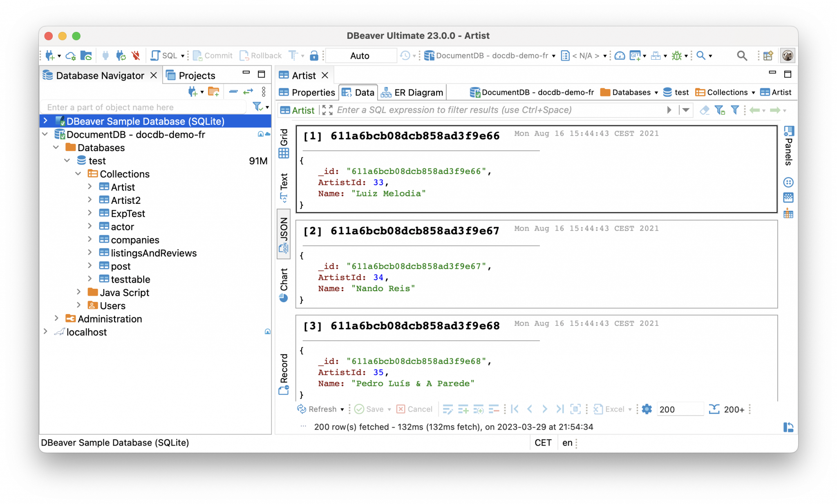Image resolution: width=837 pixels, height=504 pixels.
Task: Open result fetch settings gear icon
Action: [646, 409]
